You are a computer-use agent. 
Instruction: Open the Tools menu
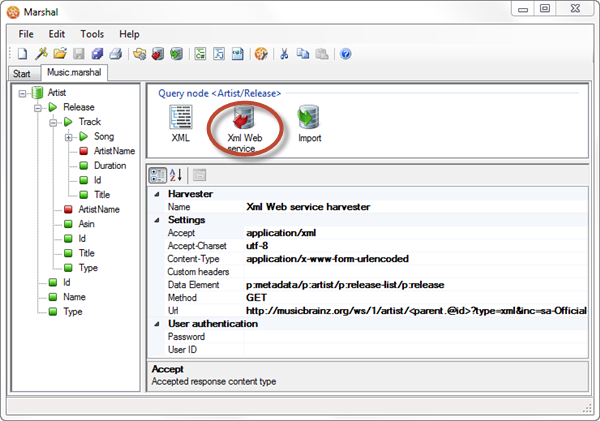click(92, 34)
